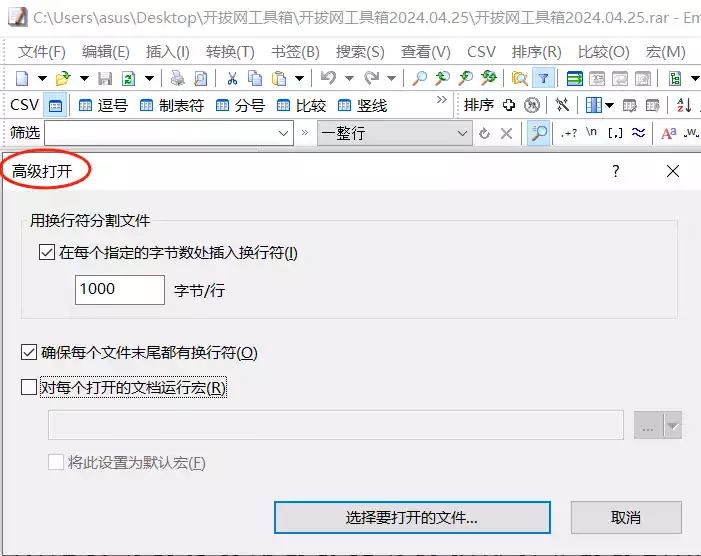Screen dimensions: 701x556
Task: Expand the New file dropdown arrow
Action: tap(42, 78)
